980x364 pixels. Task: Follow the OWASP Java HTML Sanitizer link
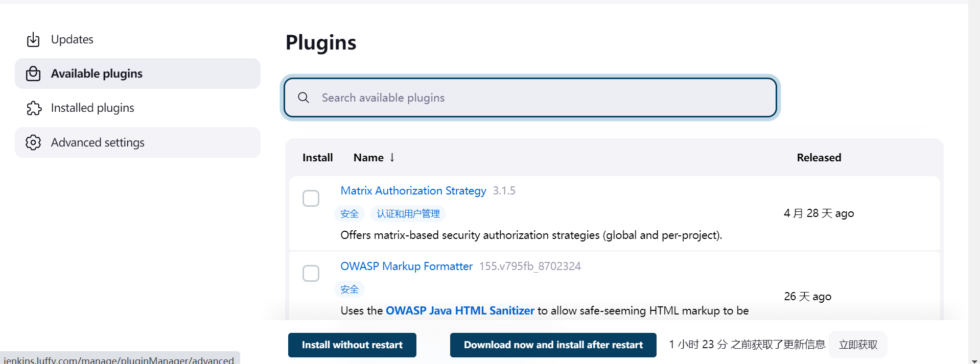(459, 310)
